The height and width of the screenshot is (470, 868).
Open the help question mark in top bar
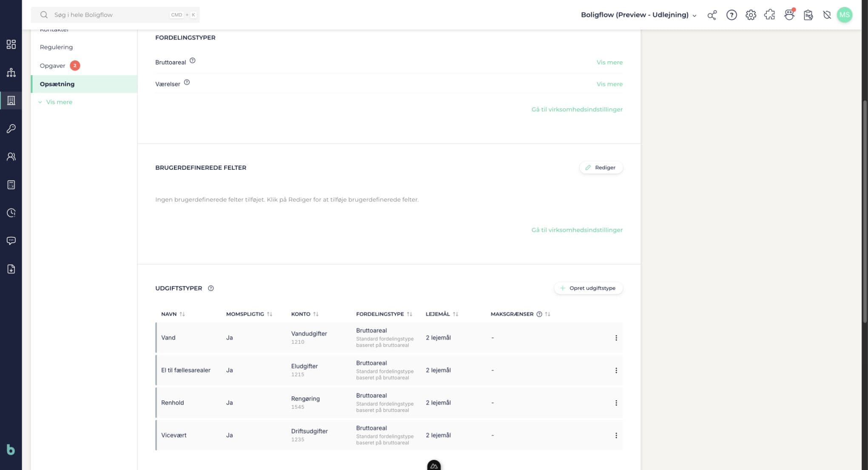[731, 15]
